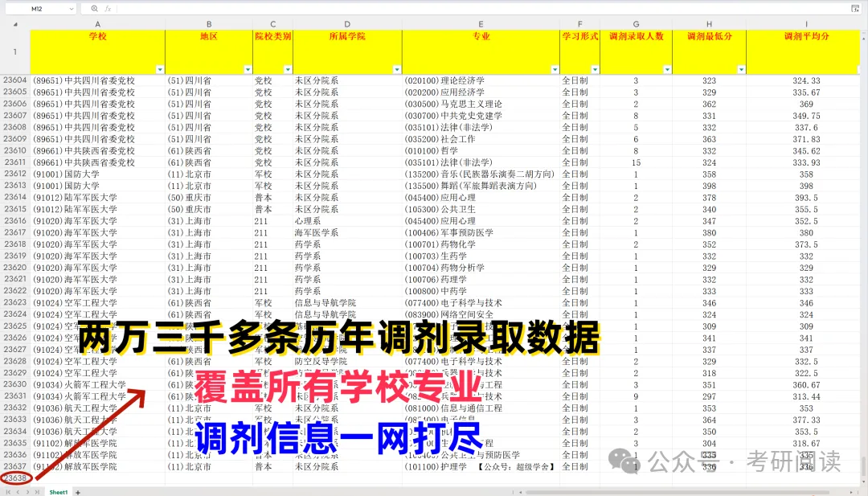This screenshot has height=496, width=868.
Task: Click inside the formula bar input
Action: click(x=481, y=9)
